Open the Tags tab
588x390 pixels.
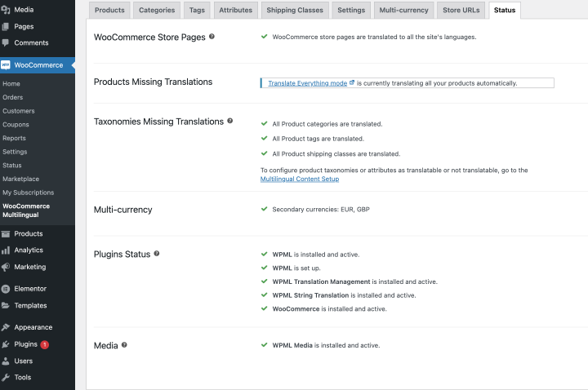197,10
